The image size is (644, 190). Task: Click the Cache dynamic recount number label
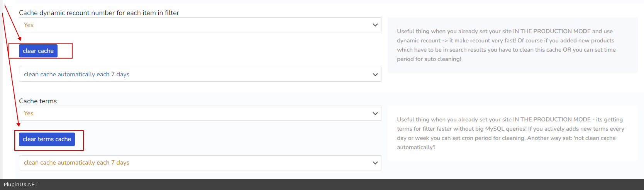pos(99,13)
